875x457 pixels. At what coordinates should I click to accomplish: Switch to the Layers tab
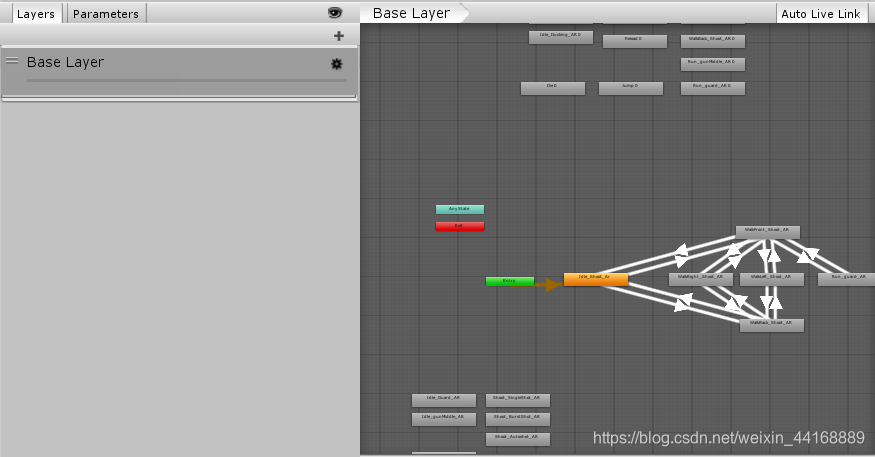pyautogui.click(x=36, y=14)
